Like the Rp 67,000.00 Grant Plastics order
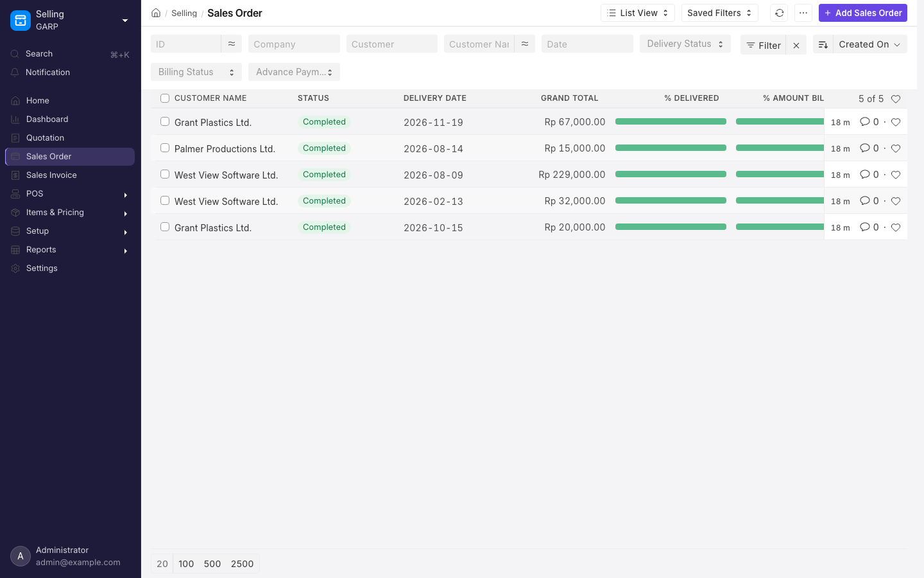The height and width of the screenshot is (578, 924). [896, 122]
